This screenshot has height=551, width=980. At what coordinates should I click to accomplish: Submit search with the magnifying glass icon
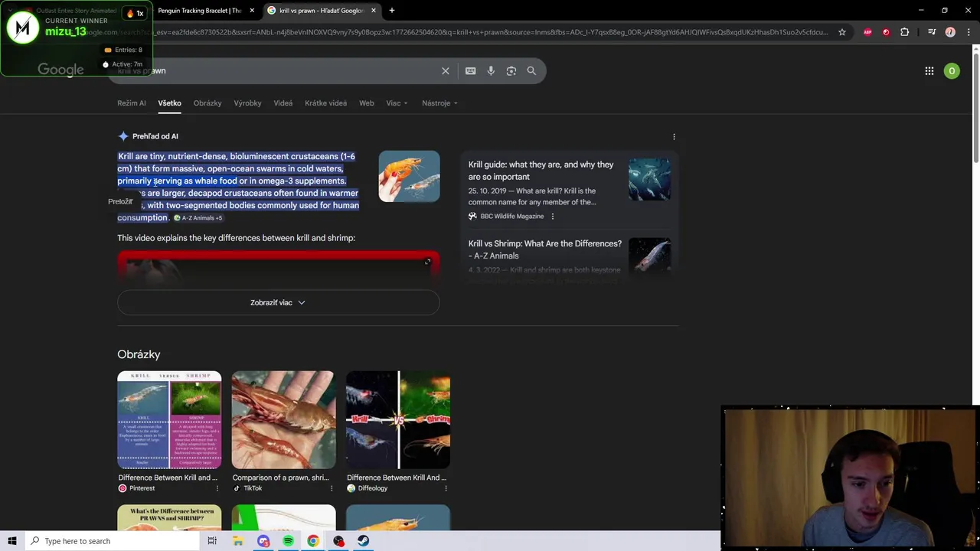(531, 71)
